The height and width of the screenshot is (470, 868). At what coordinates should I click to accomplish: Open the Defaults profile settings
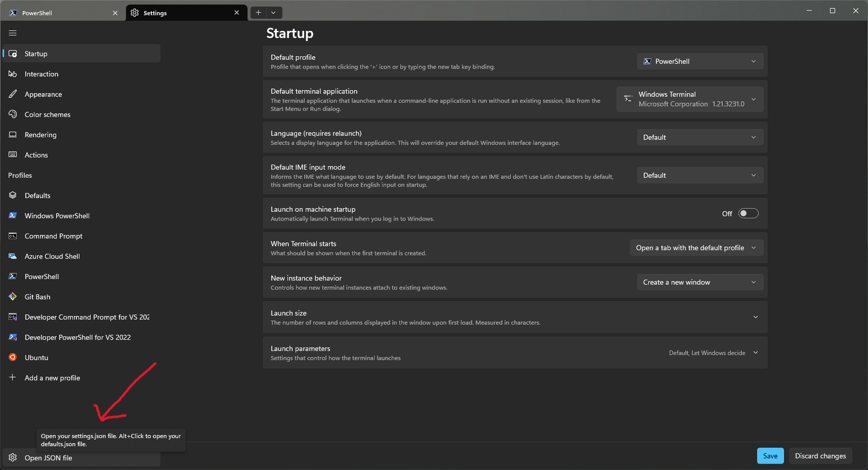pos(82,195)
